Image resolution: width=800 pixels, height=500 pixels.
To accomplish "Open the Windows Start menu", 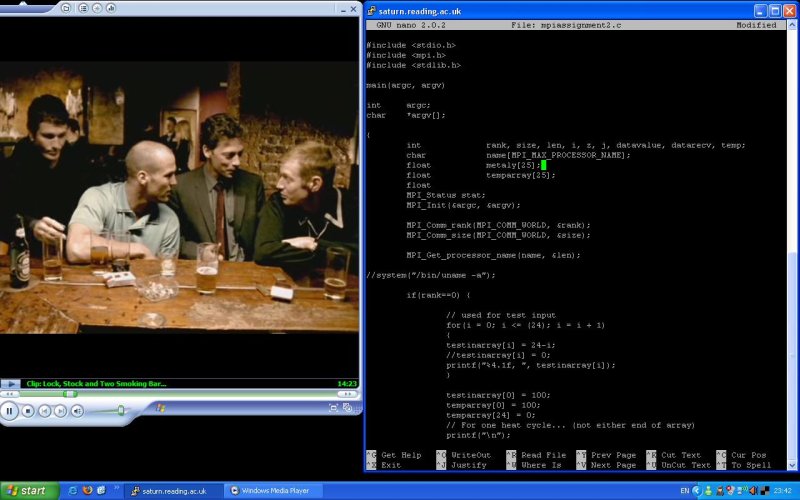I will coord(29,491).
